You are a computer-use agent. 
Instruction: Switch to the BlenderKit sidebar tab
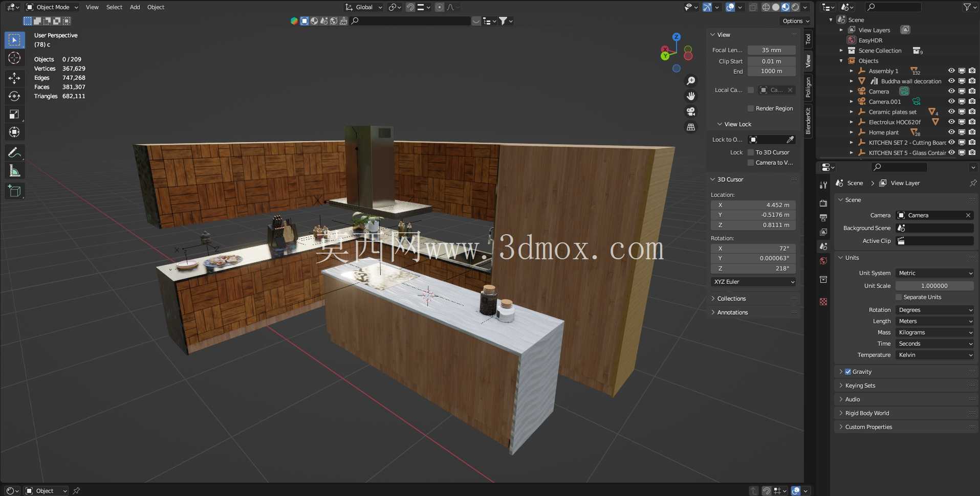(808, 121)
